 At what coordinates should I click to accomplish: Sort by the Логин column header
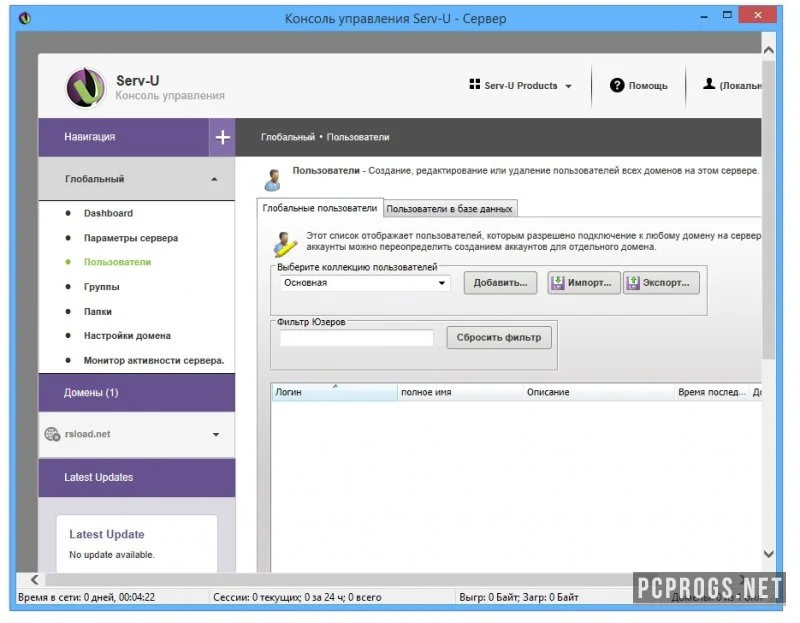[x=334, y=392]
